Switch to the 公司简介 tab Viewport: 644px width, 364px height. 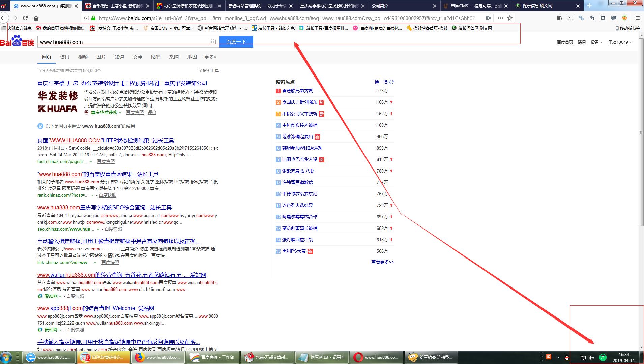404,6
